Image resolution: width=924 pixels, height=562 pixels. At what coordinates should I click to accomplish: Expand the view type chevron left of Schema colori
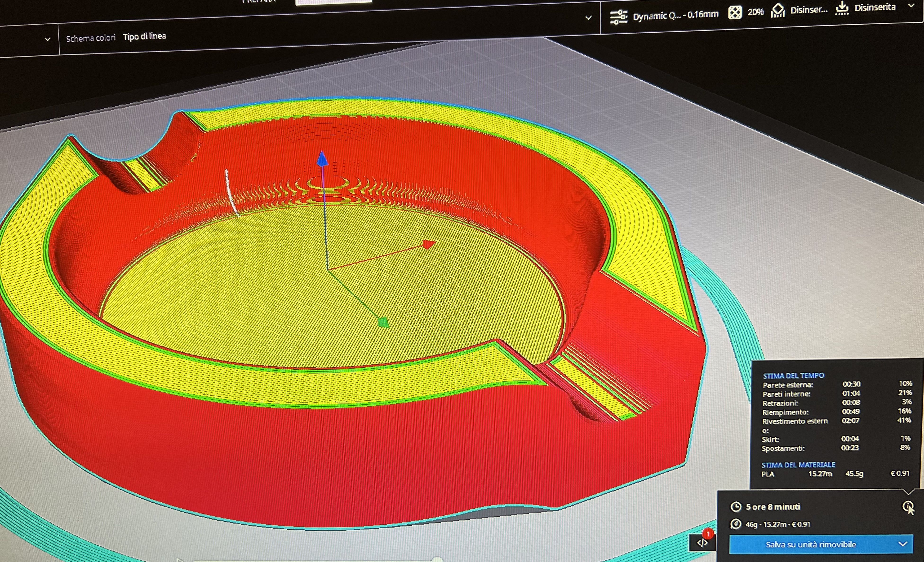point(47,39)
